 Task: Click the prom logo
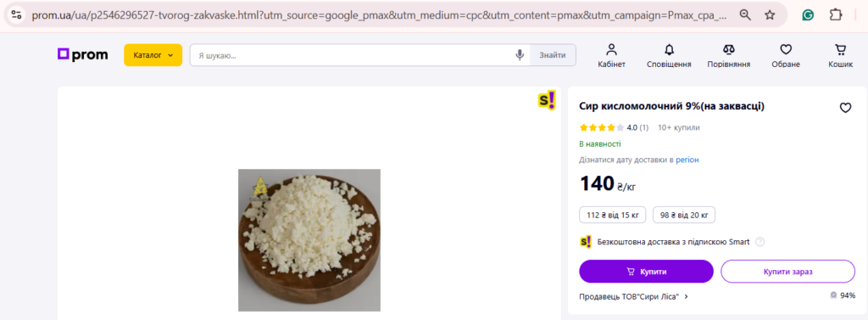(83, 55)
